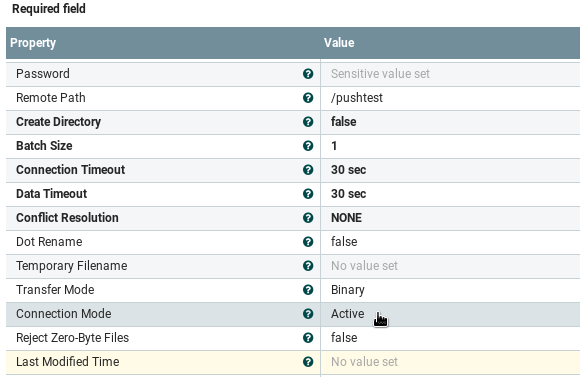Edit Data Timeout value 30 sec
This screenshot has height=377, width=580.
(450, 194)
